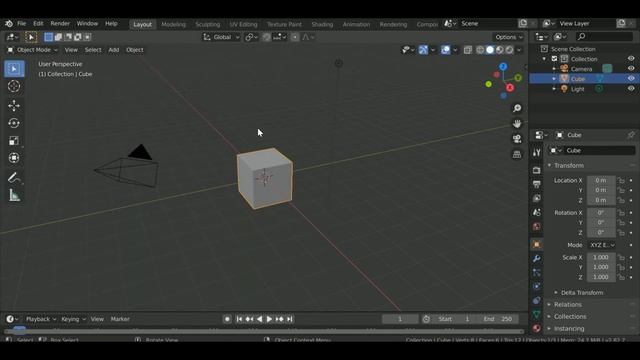Open the Material properties tab
Image resolution: width=640 pixels, height=360 pixels.
[x=536, y=328]
